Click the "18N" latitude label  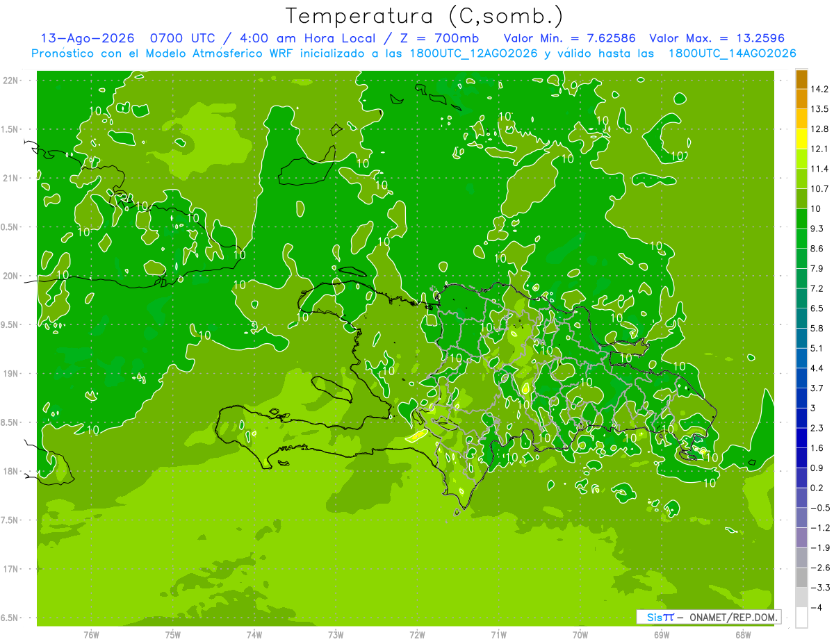[11, 472]
